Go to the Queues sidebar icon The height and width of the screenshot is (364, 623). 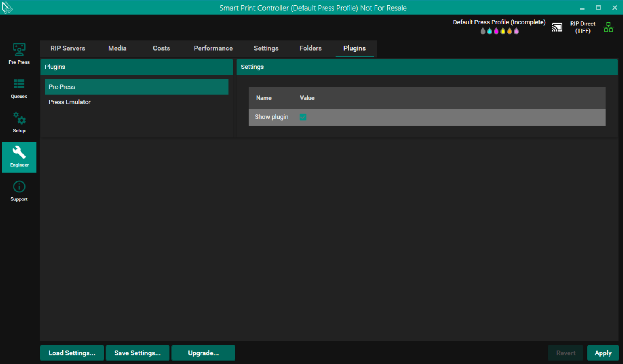(x=19, y=88)
